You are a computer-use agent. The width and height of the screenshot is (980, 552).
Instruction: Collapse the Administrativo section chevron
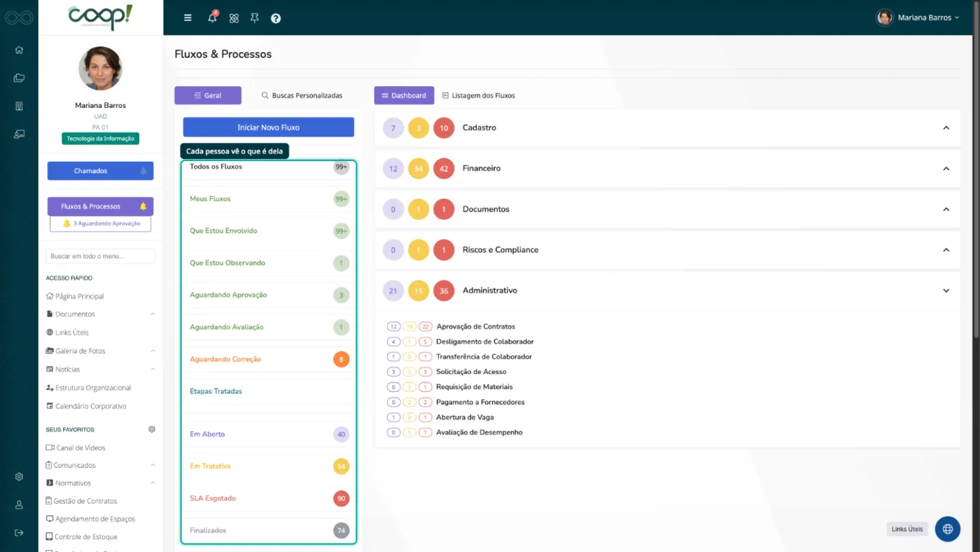coord(946,291)
